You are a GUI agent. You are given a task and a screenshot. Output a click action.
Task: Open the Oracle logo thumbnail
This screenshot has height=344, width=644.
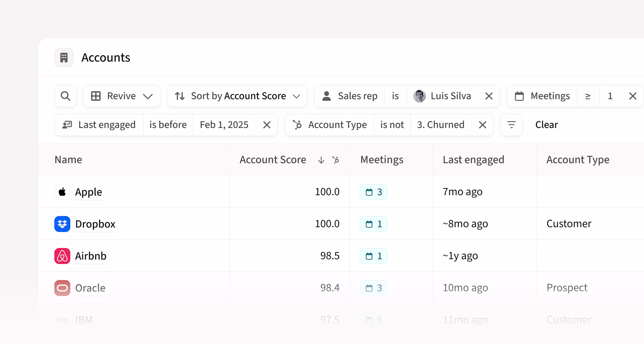click(62, 288)
